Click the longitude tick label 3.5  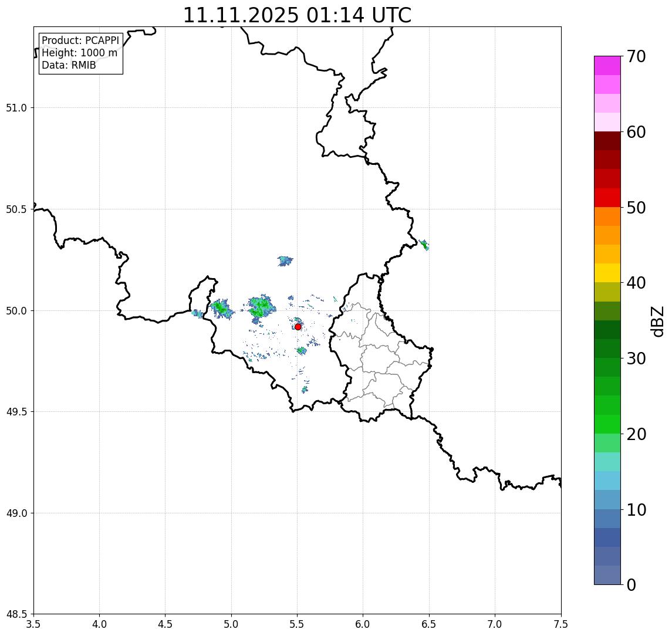click(33, 624)
